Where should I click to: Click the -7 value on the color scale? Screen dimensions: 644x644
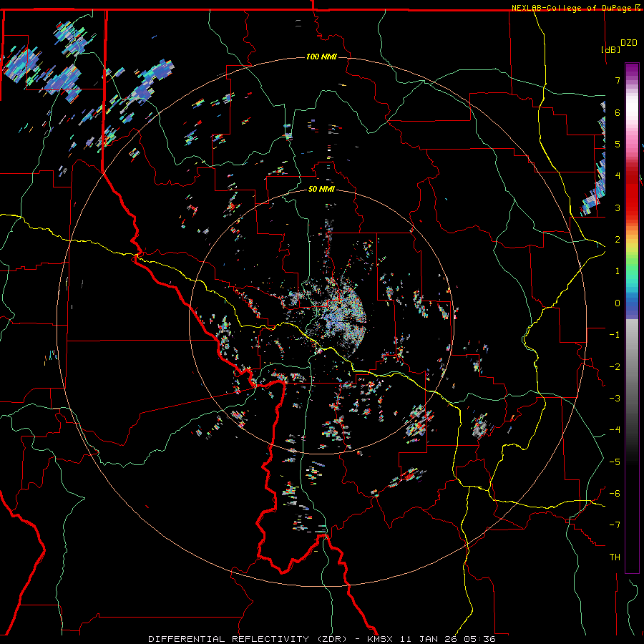tap(615, 525)
